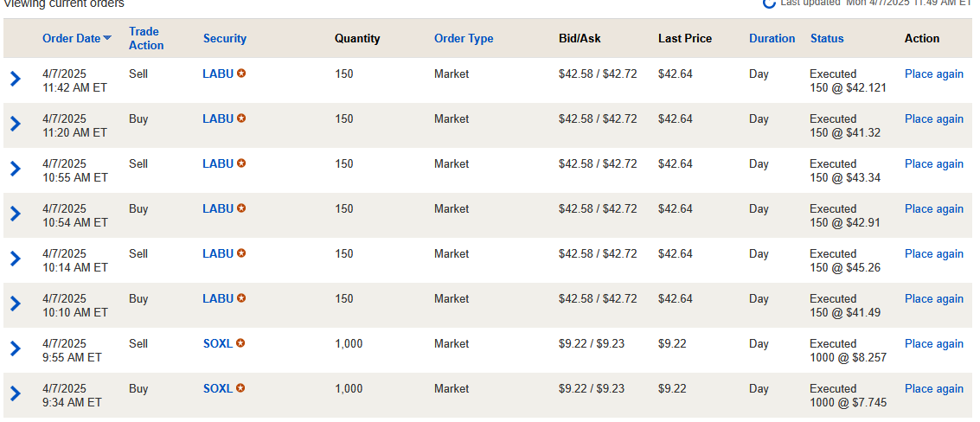Click the refresh icon beside Last updated
The width and height of the screenshot is (980, 422).
pos(769,3)
